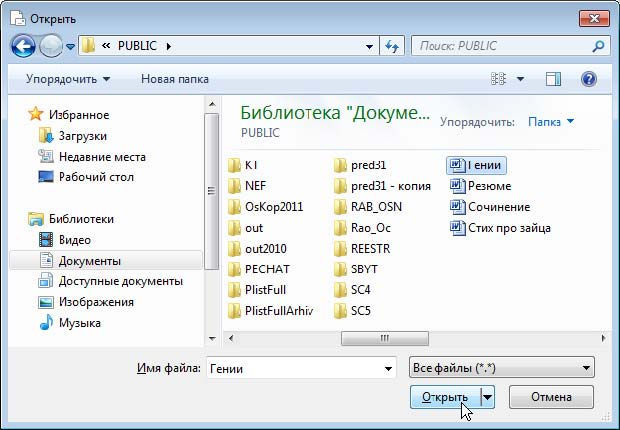Open the view options dropdown arrow
620x430 pixels.
[521, 79]
